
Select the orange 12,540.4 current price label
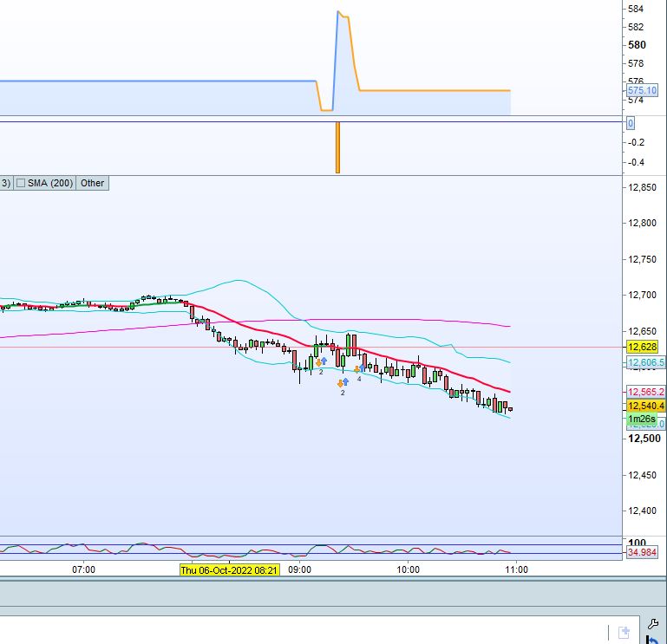coord(645,406)
